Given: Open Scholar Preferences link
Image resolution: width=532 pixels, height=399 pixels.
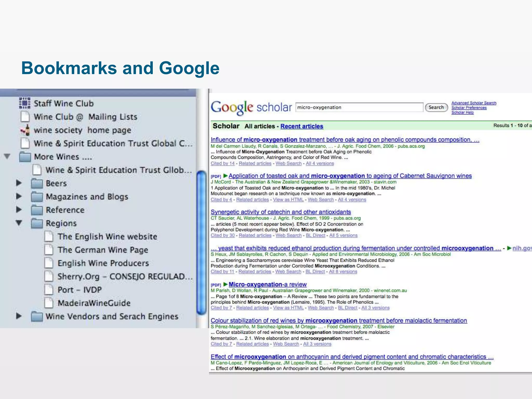Looking at the screenshot, I should pos(469,108).
